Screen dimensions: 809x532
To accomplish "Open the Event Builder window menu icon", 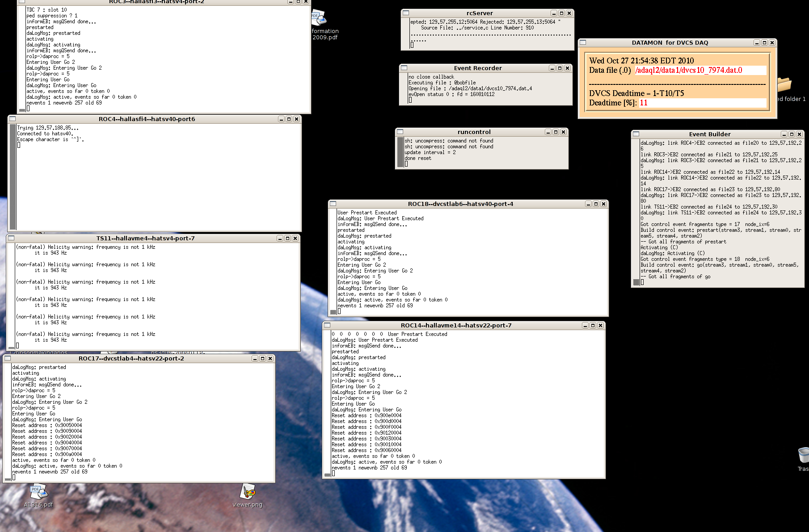I will 636,134.
